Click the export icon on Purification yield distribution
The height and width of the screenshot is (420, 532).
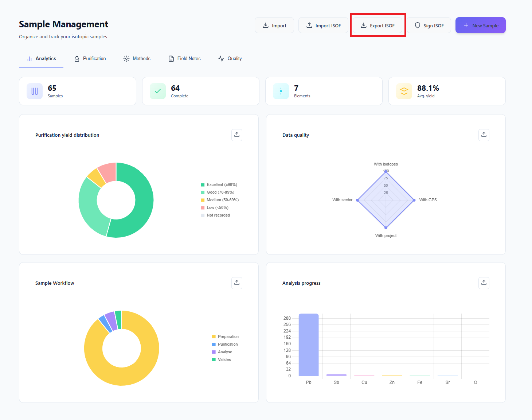click(236, 135)
